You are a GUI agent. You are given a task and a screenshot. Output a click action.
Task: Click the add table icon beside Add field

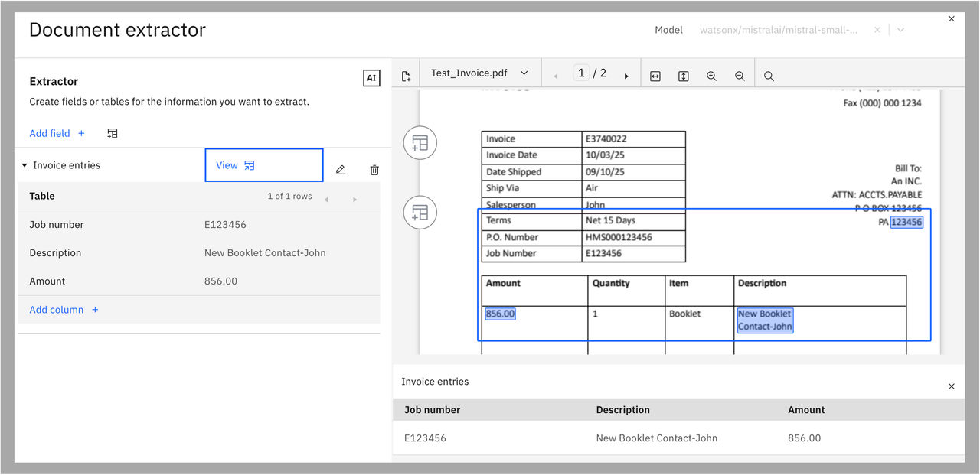(113, 133)
